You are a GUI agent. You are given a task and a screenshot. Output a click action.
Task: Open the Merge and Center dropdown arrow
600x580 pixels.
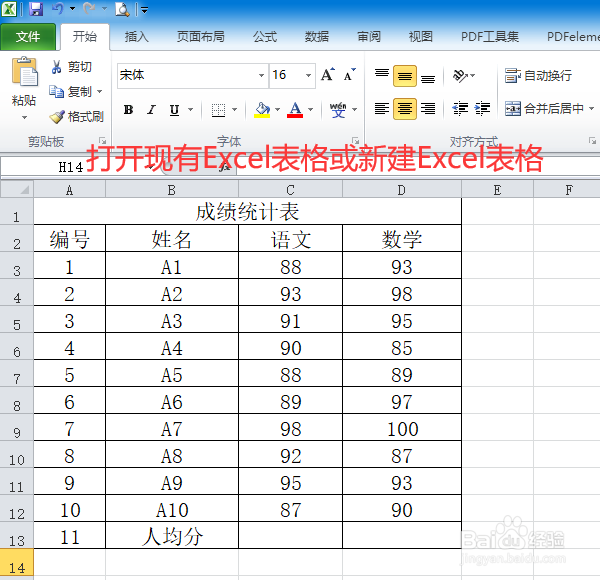click(591, 109)
